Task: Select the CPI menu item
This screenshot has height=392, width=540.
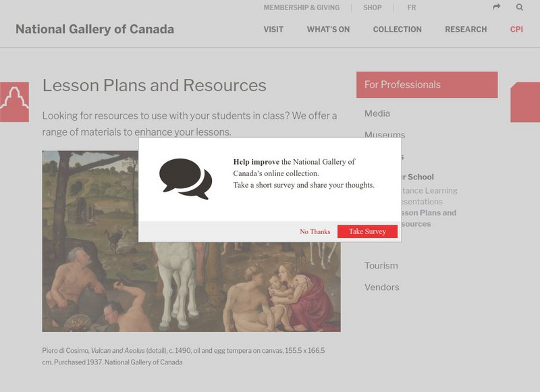Action: 516,30
